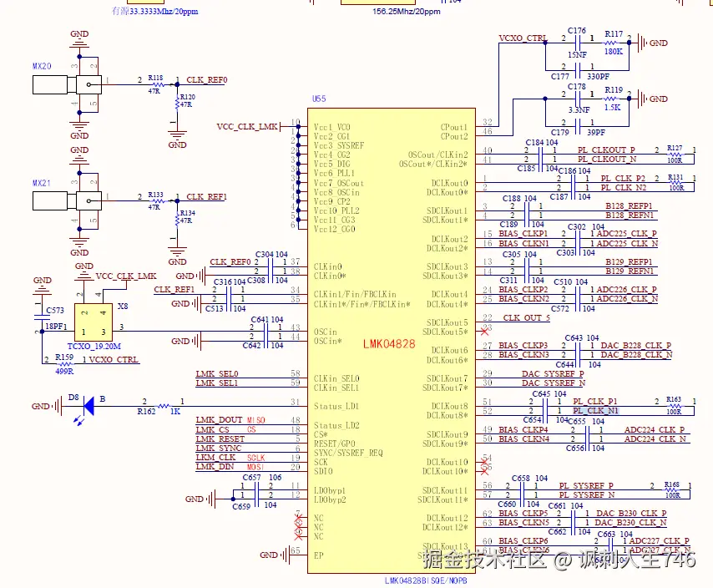Click the R134 resistor designator
Image resolution: width=713 pixels, height=588 pixels.
[187, 213]
